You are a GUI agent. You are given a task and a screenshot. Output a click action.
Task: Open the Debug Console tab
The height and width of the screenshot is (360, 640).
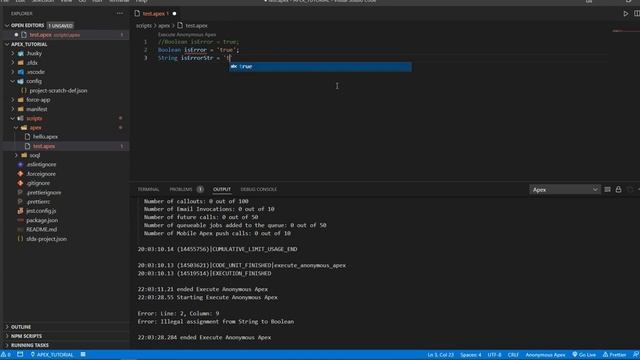[x=258, y=189]
